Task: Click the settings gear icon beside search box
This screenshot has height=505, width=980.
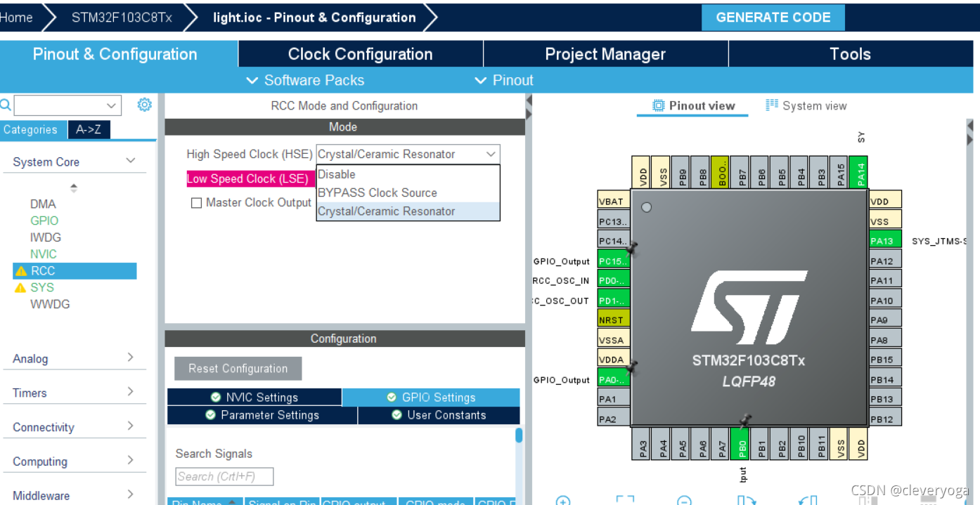Action: click(x=144, y=105)
